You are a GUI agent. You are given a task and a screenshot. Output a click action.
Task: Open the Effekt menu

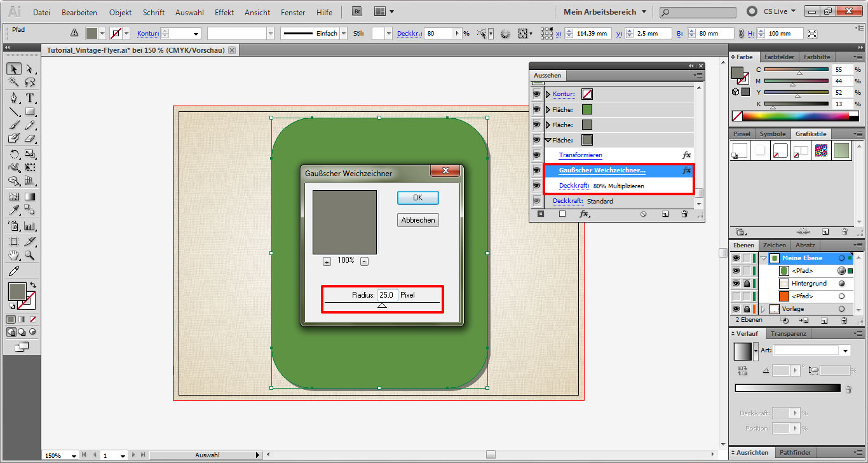pyautogui.click(x=224, y=12)
